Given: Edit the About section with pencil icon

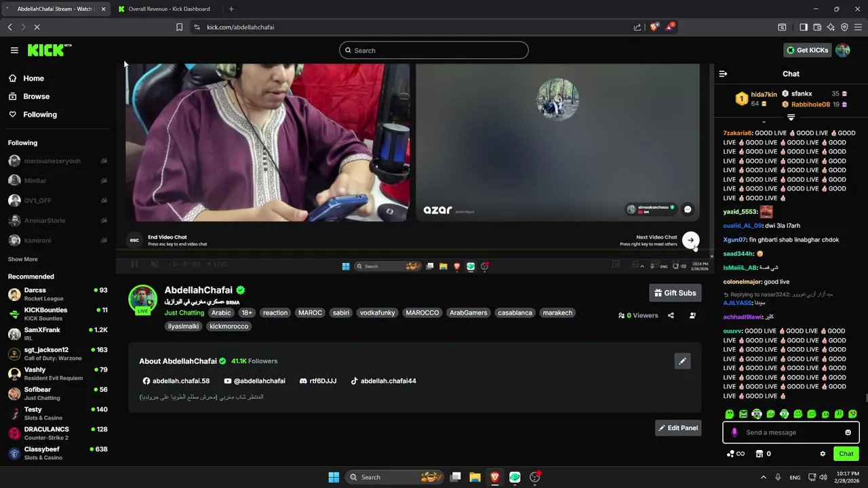Looking at the screenshot, I should [682, 361].
